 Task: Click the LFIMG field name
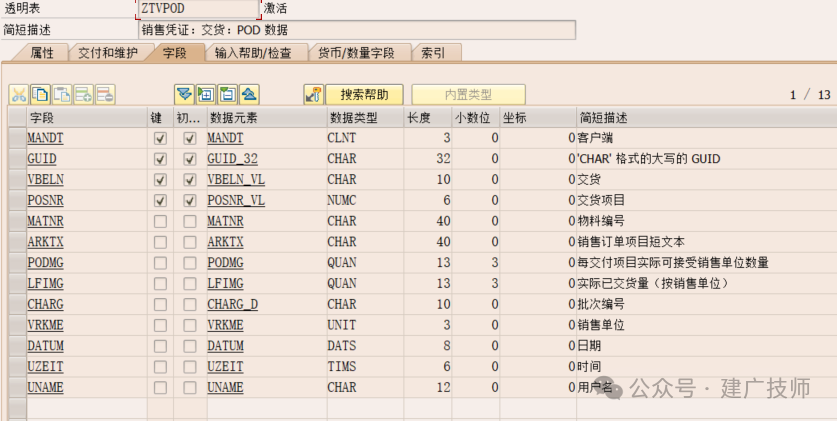point(45,284)
